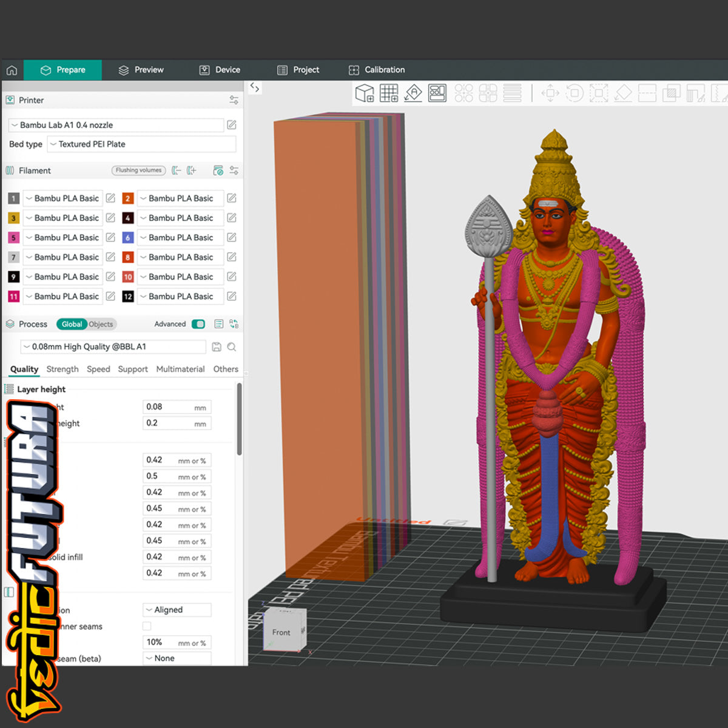Click the Add model cube icon
Viewport: 728px width, 728px height.
pyautogui.click(x=365, y=93)
